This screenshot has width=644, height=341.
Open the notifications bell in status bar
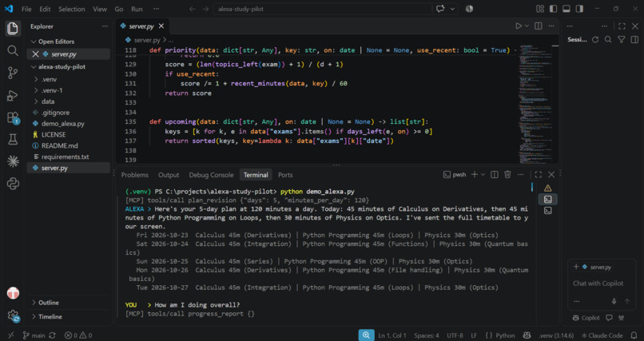(x=634, y=335)
